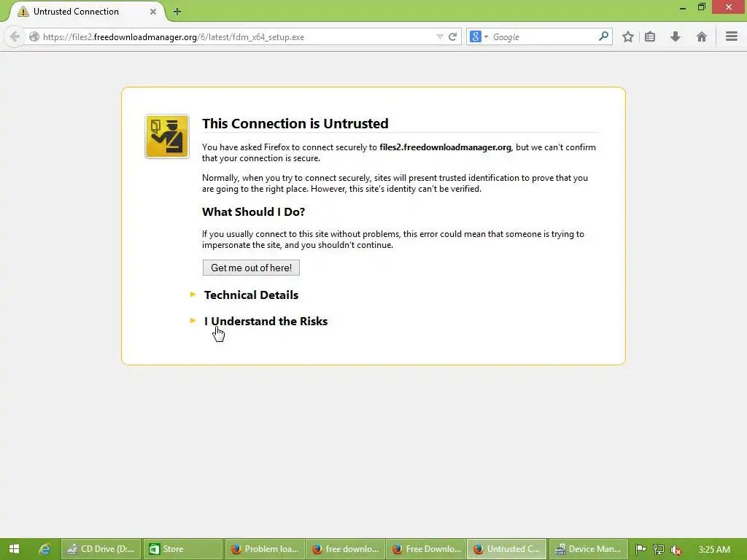This screenshot has width=747, height=560.
Task: Click the 3:25 AM system clock
Action: 714,549
